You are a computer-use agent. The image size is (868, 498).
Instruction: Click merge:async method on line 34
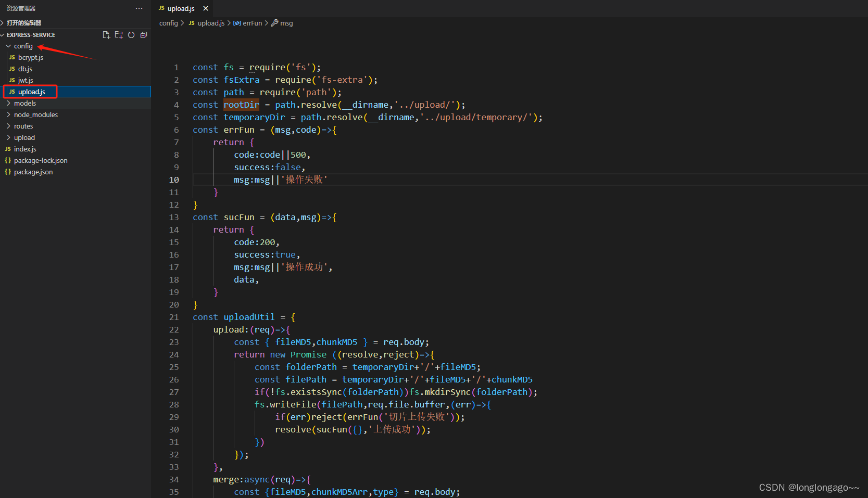(x=241, y=479)
